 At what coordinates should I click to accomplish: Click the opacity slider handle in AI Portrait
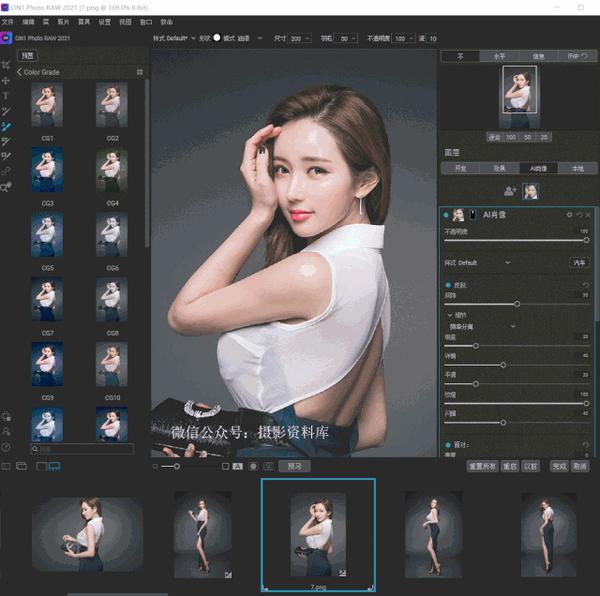coord(586,240)
